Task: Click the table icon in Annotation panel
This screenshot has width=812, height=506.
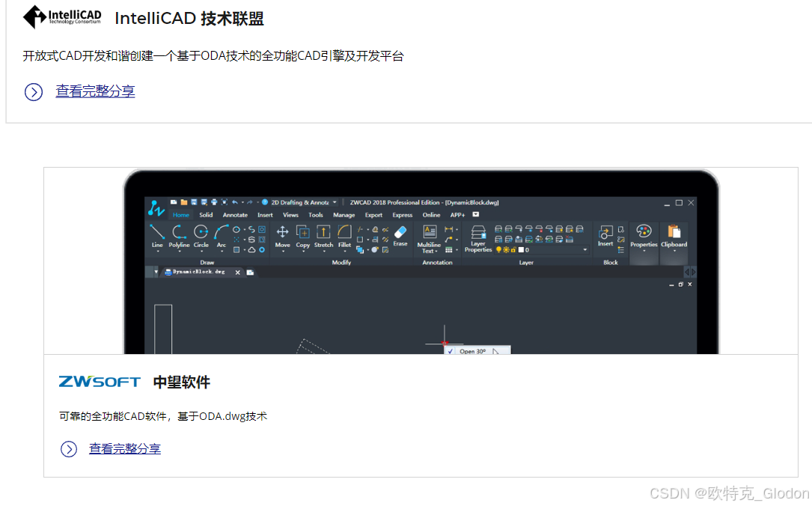Action: click(x=448, y=250)
